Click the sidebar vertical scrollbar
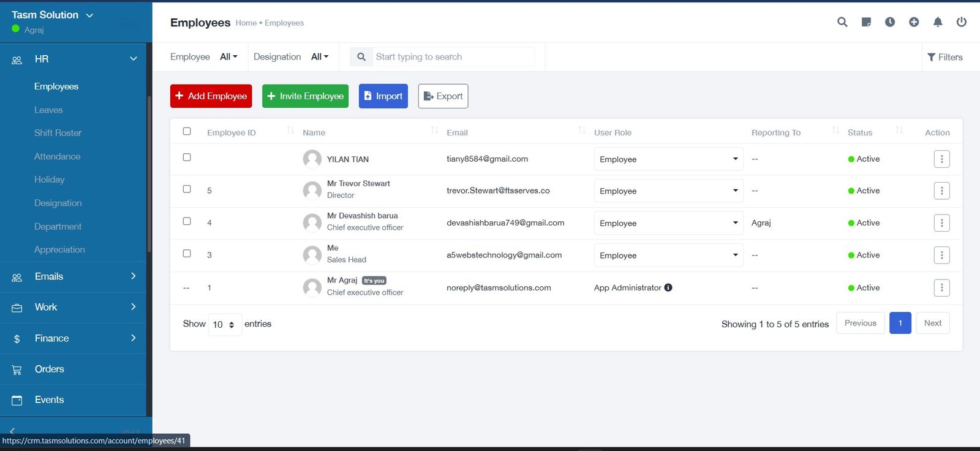The image size is (980, 451). (x=149, y=174)
